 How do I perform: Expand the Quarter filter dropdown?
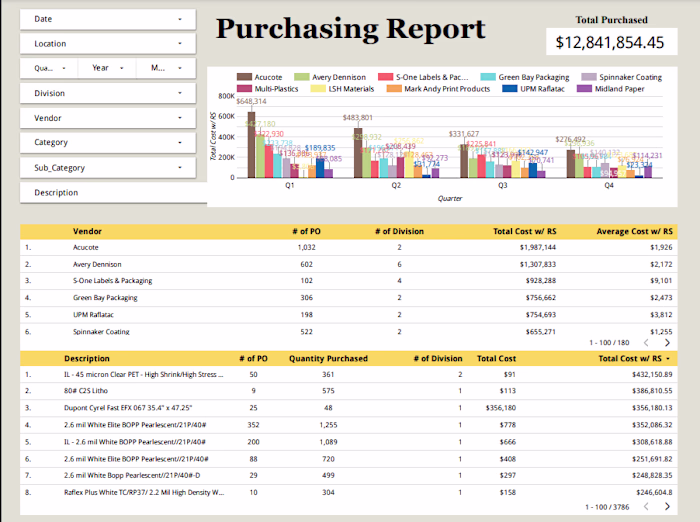[49, 68]
